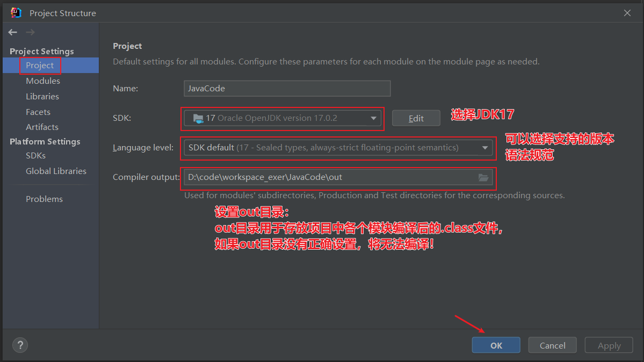This screenshot has width=644, height=362.
Task: Open the help question mark button
Action: 20,345
